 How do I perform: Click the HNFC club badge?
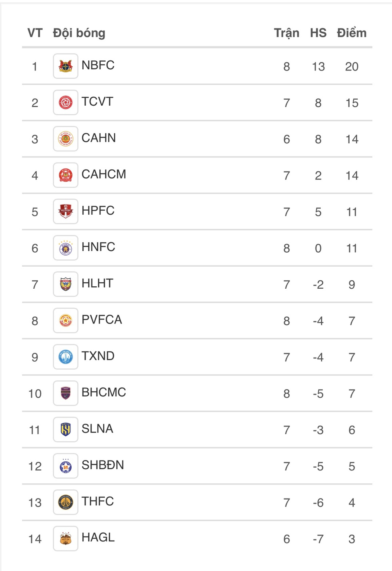[x=66, y=248]
